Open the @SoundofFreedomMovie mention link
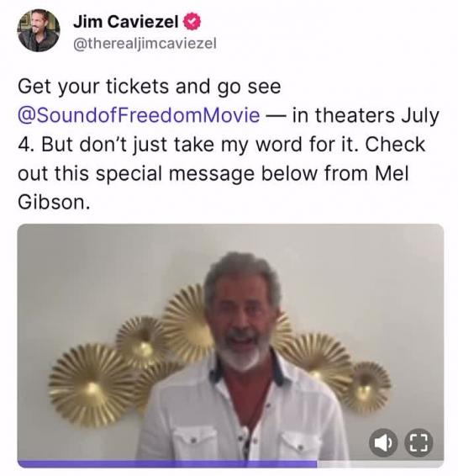Screen dimensions: 458x476 pyautogui.click(x=139, y=115)
